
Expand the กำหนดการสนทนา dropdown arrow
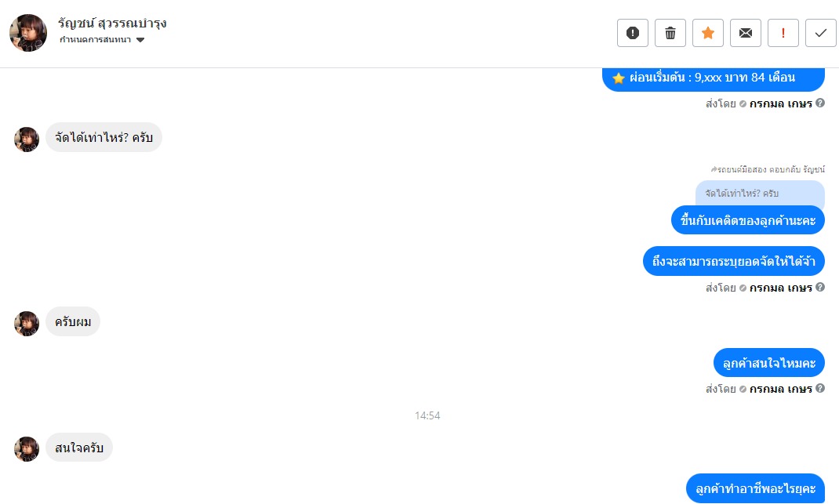coord(140,40)
